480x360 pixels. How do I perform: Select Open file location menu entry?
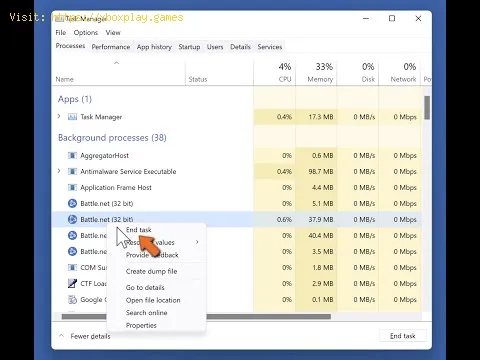(153, 300)
